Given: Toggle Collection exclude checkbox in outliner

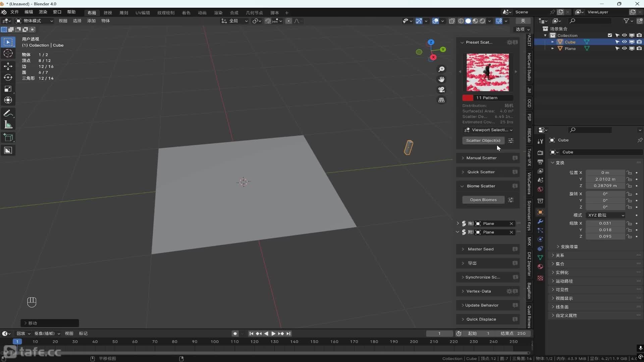Looking at the screenshot, I should (610, 35).
